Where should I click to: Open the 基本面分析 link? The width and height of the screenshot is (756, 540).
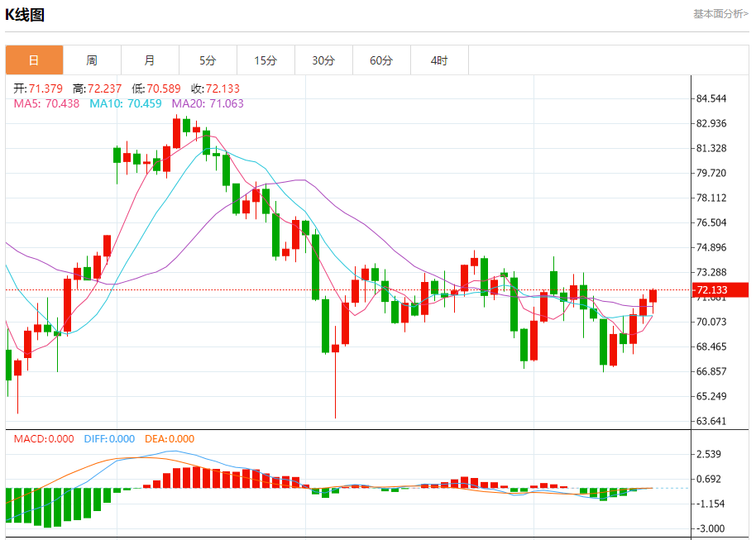[x=720, y=14]
